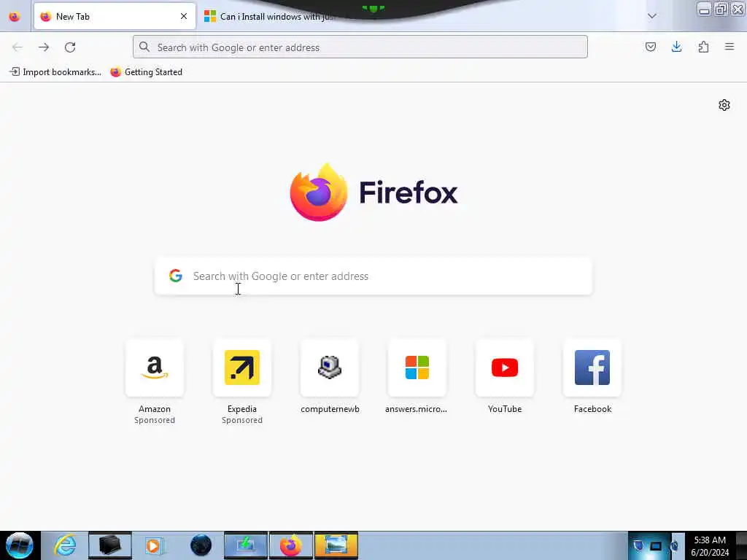
Task: Open new tab personalize gear settings
Action: (x=724, y=105)
